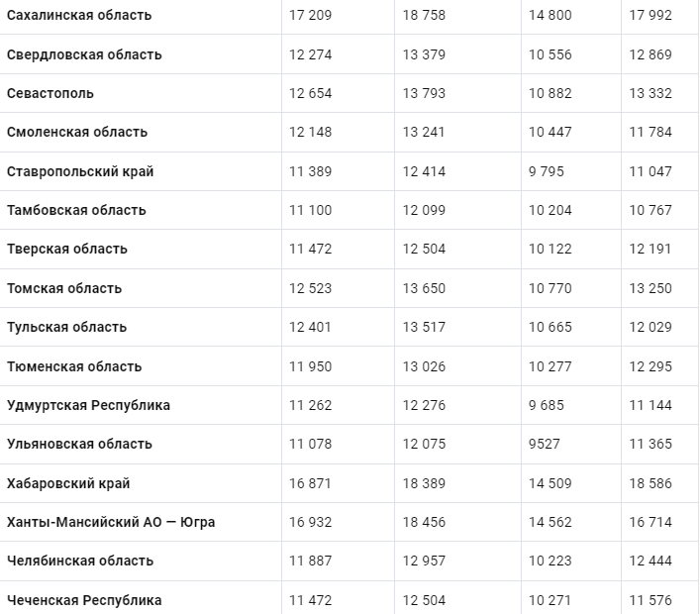Click the Ставропольский край region name
The image size is (700, 614).
(80, 171)
